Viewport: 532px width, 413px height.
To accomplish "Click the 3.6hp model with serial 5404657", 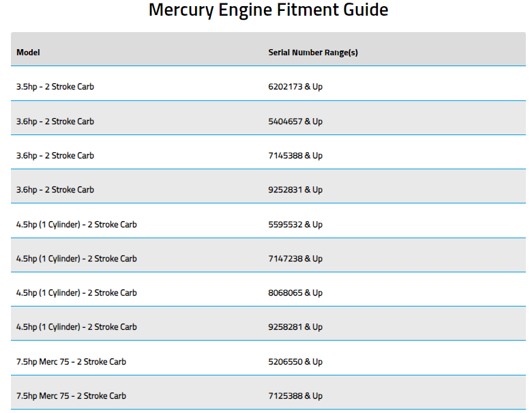I will point(55,122).
